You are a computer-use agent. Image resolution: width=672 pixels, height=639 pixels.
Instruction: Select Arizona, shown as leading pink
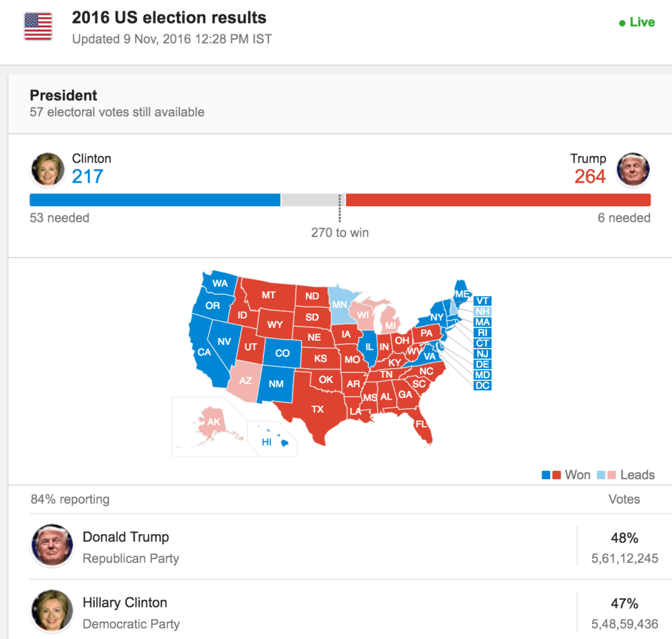tap(246, 380)
